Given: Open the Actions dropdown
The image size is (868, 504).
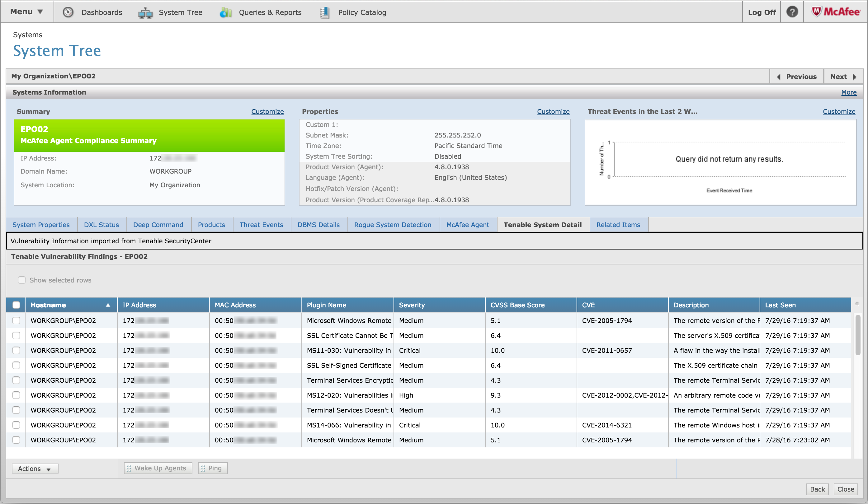Looking at the screenshot, I should pos(35,468).
